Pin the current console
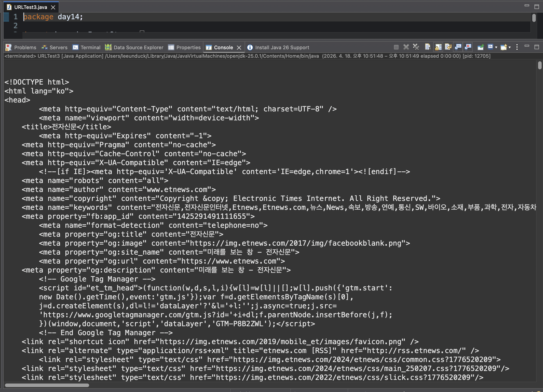543x392 pixels. [x=481, y=47]
